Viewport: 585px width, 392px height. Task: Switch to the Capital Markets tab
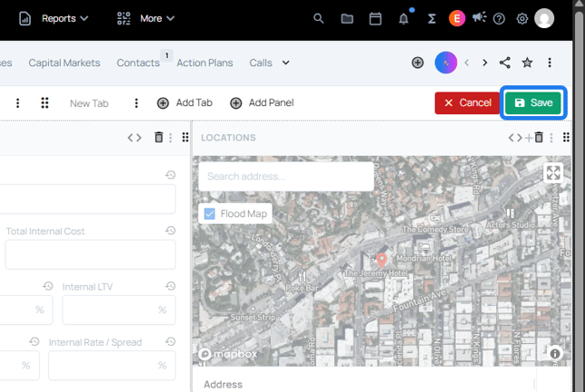click(x=64, y=63)
